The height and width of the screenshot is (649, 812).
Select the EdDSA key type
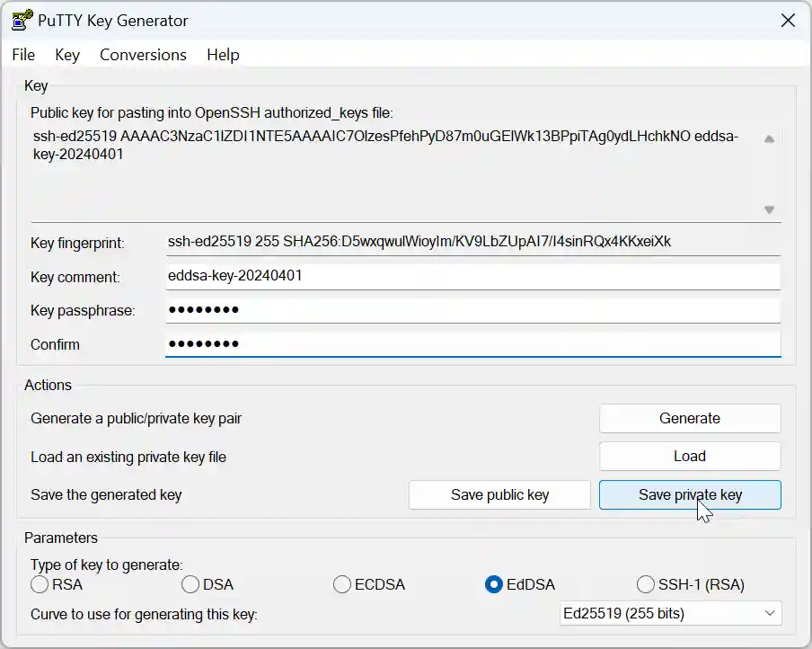(x=494, y=584)
